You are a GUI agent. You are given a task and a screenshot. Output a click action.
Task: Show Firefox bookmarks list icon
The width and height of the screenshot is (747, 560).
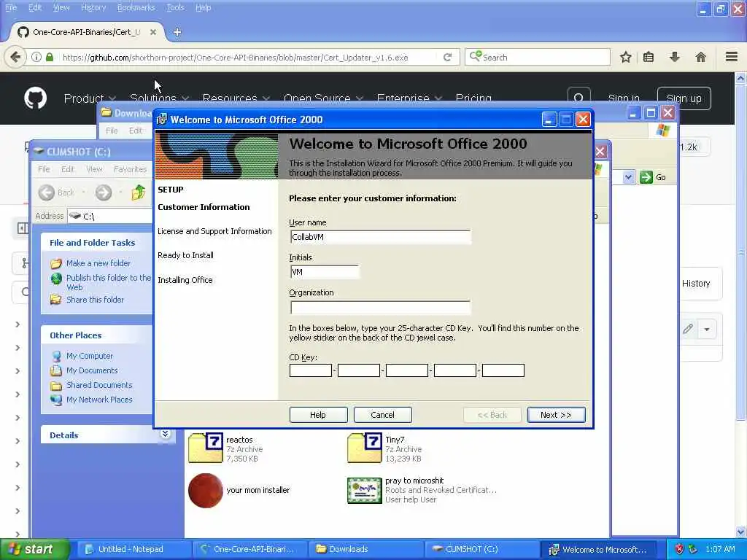pyautogui.click(x=649, y=57)
